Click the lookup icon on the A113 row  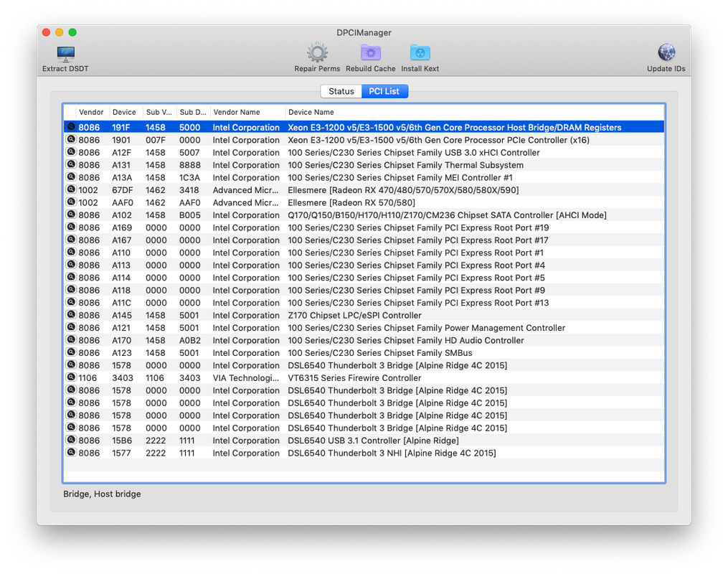tap(71, 265)
